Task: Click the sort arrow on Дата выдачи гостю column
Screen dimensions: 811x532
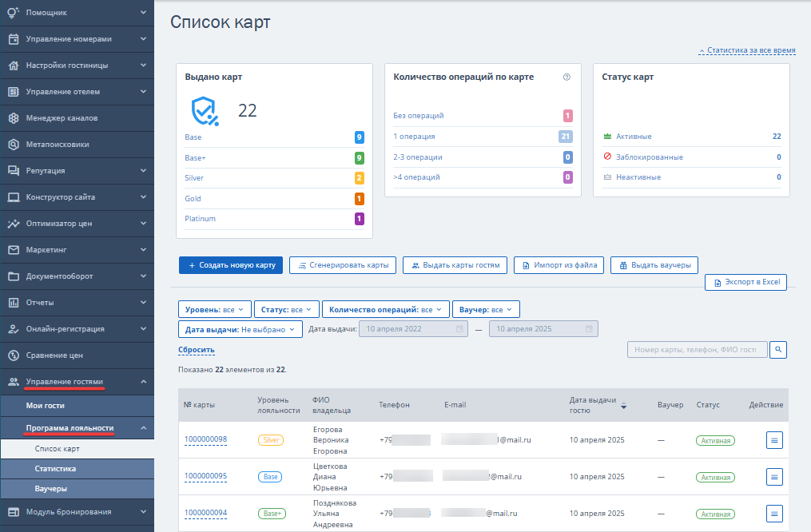Action: pos(624,405)
